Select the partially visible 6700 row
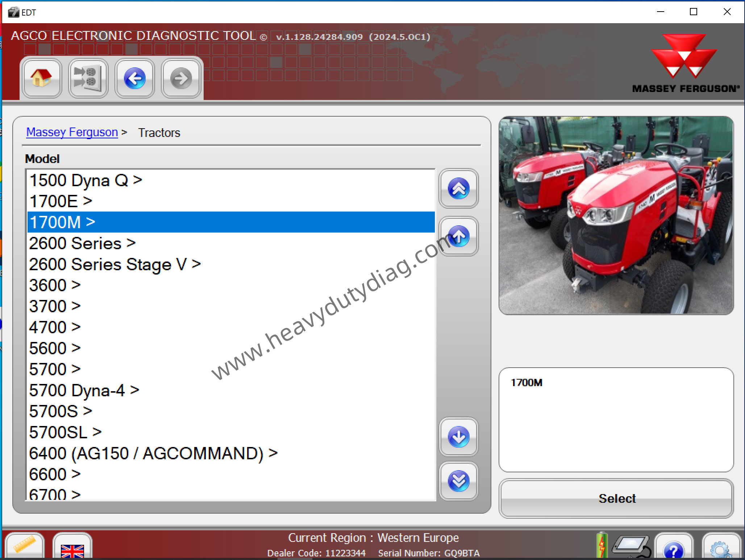745x560 pixels. point(231,493)
